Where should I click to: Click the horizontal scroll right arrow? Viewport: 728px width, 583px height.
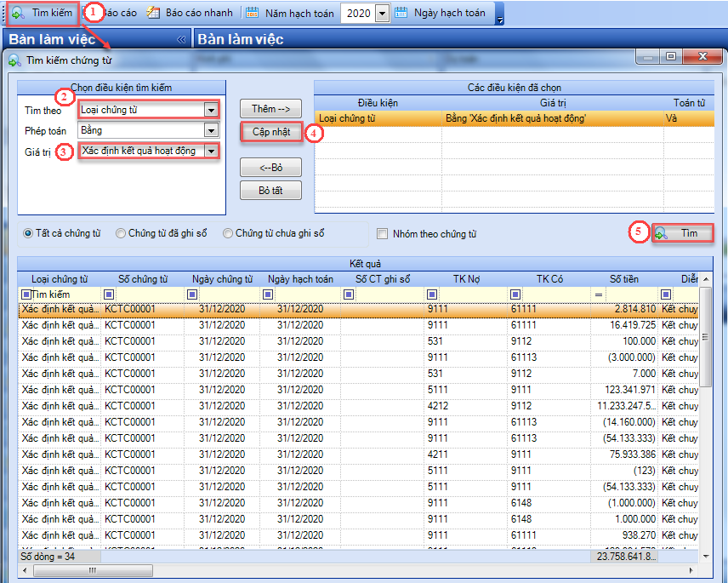[691, 570]
